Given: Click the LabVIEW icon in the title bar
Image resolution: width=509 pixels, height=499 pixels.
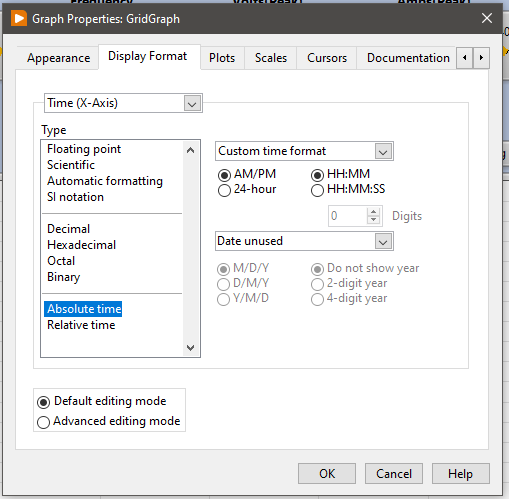Looking at the screenshot, I should coord(19,18).
